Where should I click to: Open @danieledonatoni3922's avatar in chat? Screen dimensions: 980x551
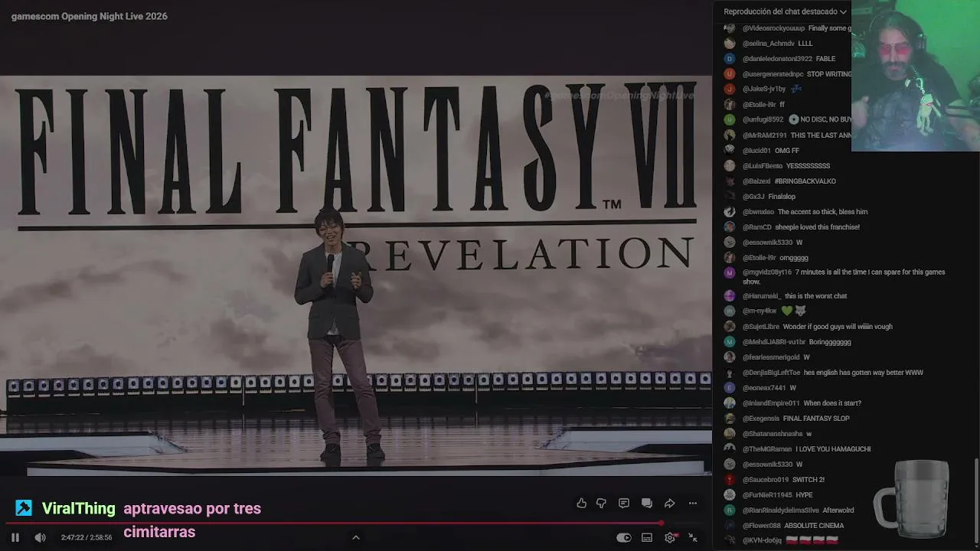click(x=730, y=59)
